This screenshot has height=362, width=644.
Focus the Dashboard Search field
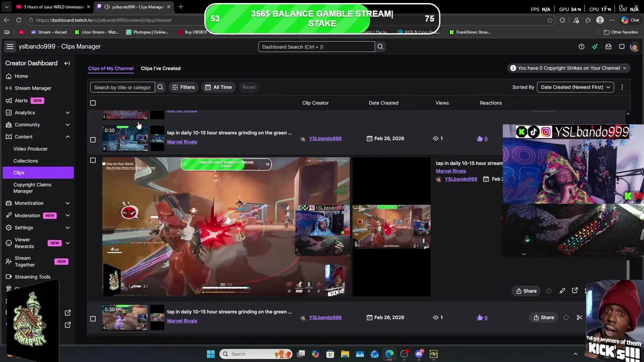[316, 47]
